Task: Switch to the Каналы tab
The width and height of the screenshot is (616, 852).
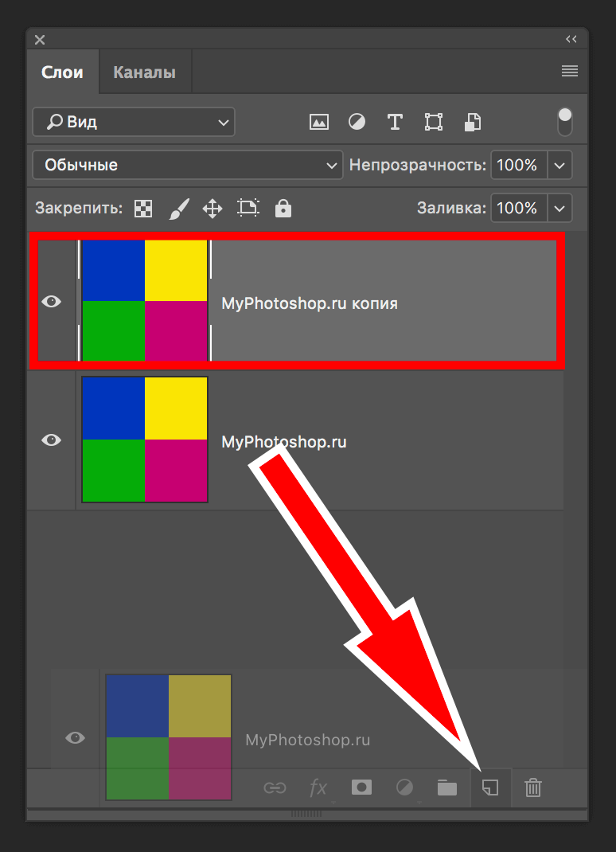Action: pyautogui.click(x=144, y=72)
